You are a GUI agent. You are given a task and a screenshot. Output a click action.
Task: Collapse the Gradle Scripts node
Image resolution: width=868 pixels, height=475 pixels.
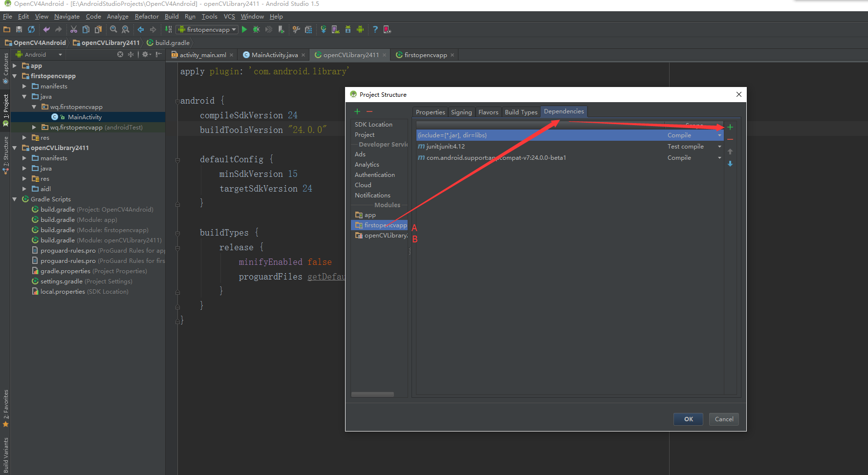coord(15,199)
